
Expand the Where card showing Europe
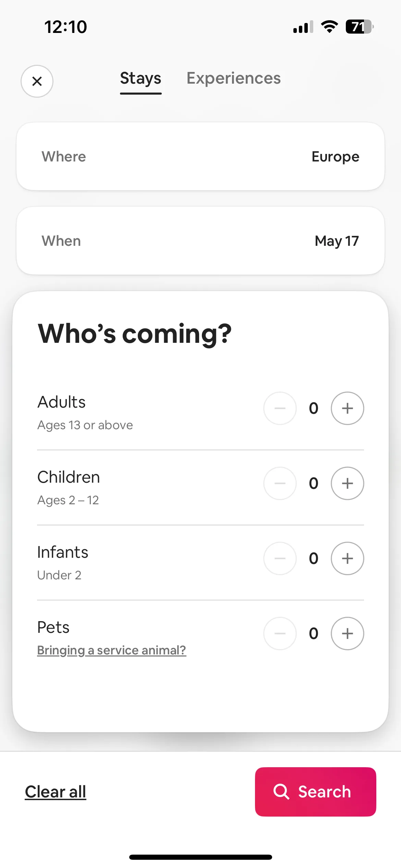pyautogui.click(x=200, y=156)
